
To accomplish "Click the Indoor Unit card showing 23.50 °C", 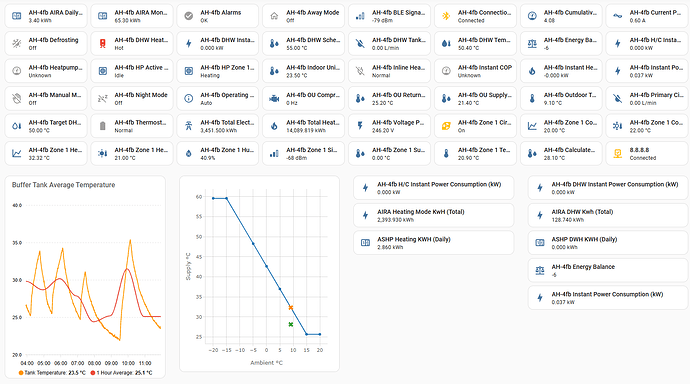I will coord(304,71).
